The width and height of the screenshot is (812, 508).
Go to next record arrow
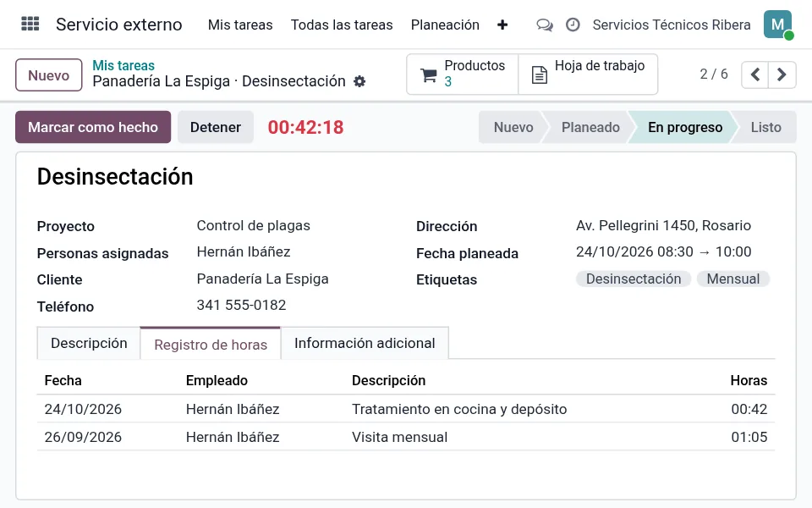(782, 75)
